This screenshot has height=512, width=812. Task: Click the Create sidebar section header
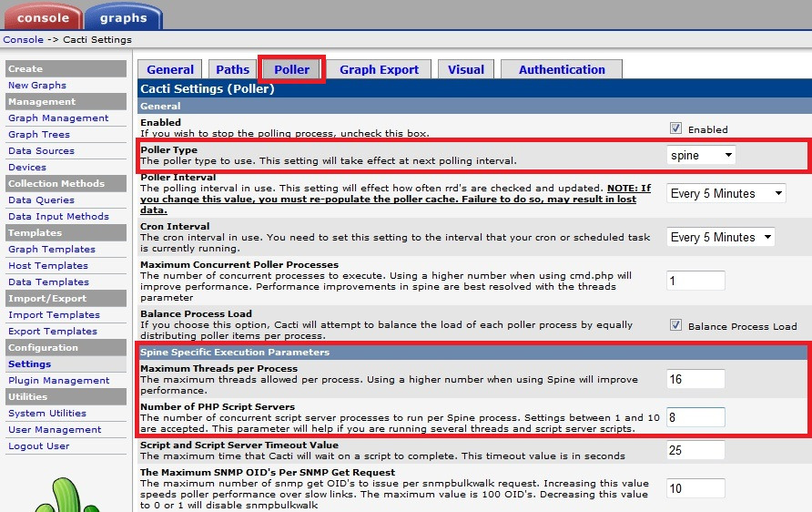point(66,68)
